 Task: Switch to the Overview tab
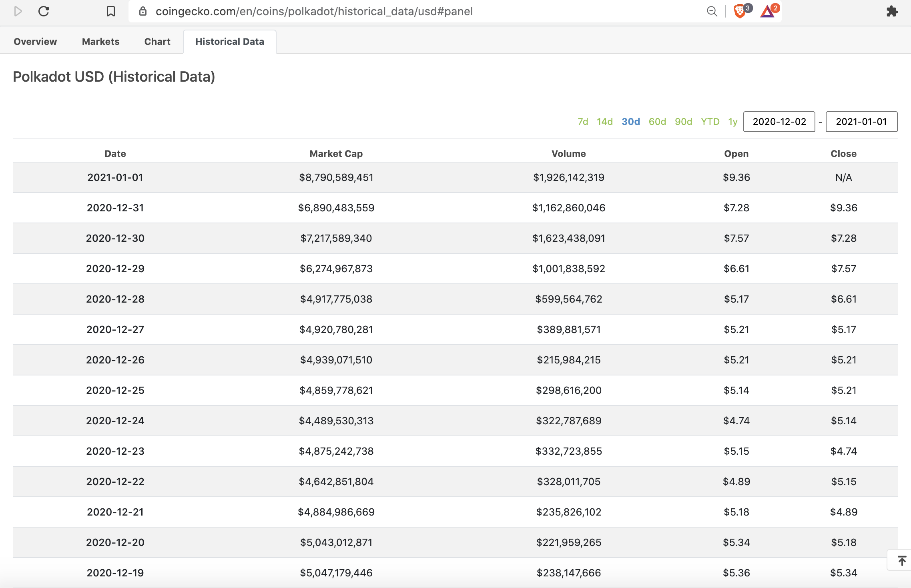pyautogui.click(x=35, y=42)
